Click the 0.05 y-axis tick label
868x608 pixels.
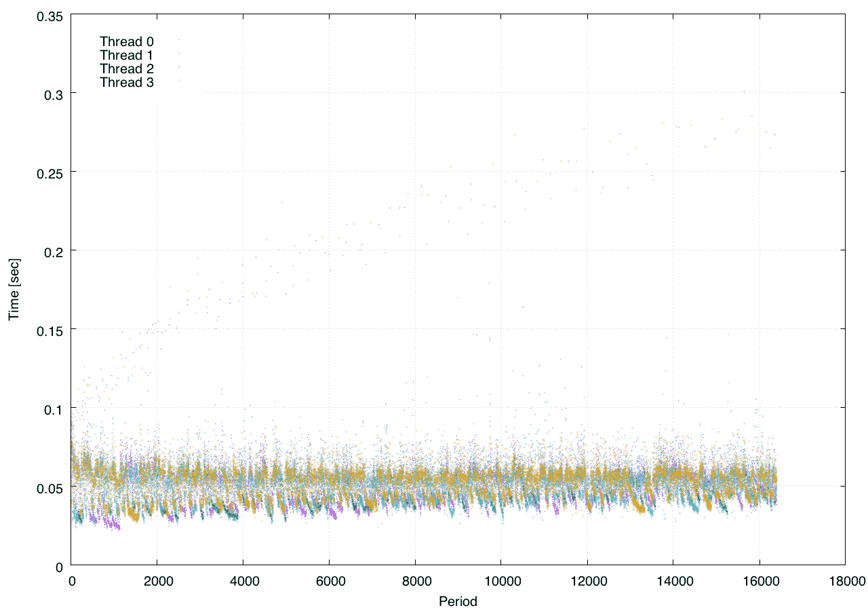click(49, 487)
